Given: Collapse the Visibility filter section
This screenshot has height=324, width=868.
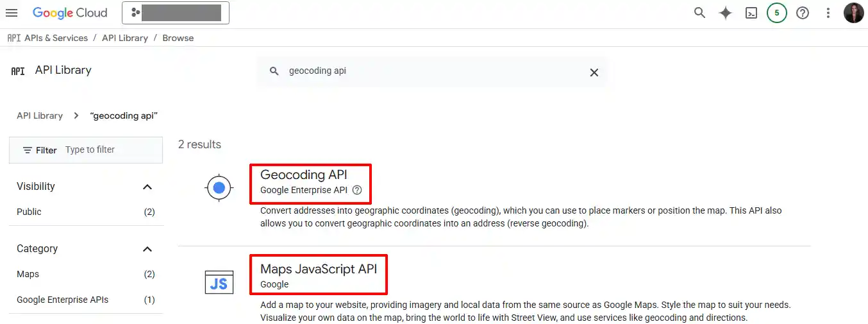Looking at the screenshot, I should 147,187.
